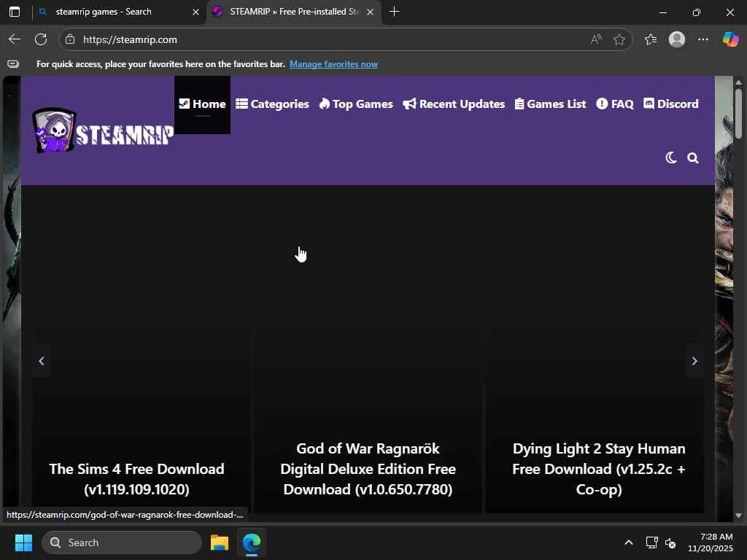Open the Discord link in nav
The image size is (747, 560).
[x=671, y=104]
